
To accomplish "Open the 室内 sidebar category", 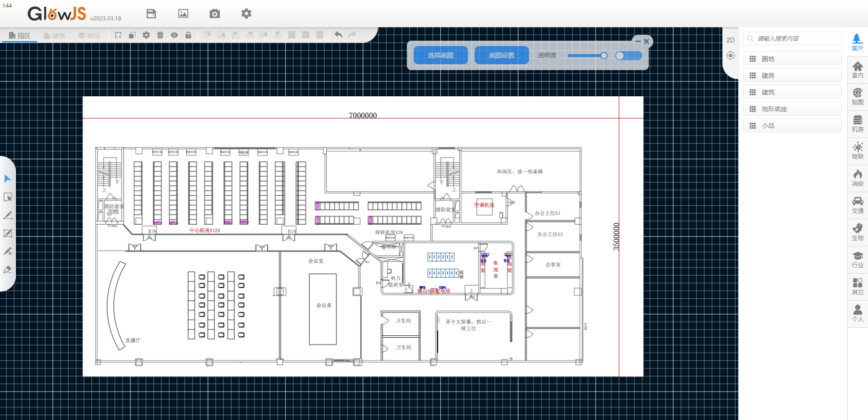I will tap(858, 70).
